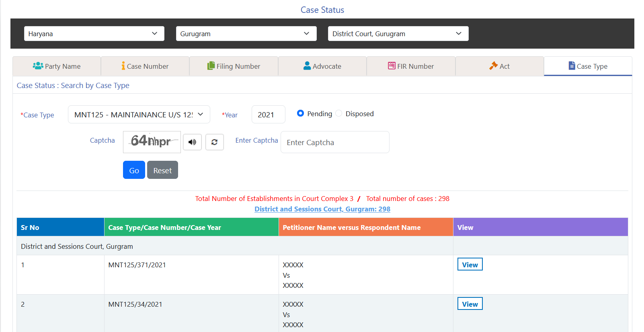Viewport: 644px width, 332px height.
Task: Click the FIR Number form icon
Action: (x=392, y=66)
